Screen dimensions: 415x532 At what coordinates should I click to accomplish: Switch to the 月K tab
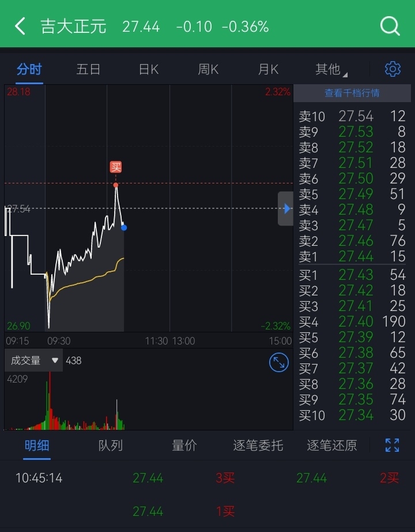tap(268, 70)
